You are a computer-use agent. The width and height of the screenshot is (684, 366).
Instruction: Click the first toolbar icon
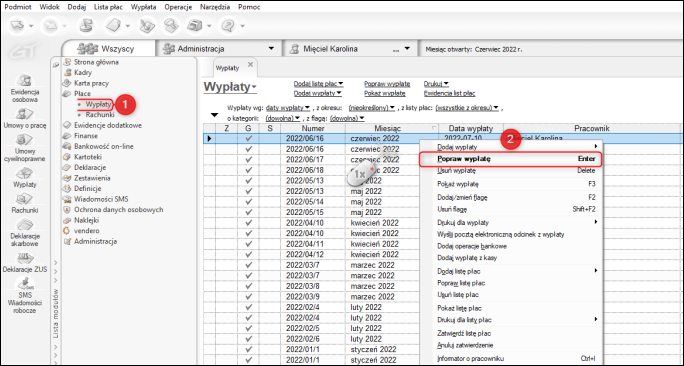[x=17, y=26]
